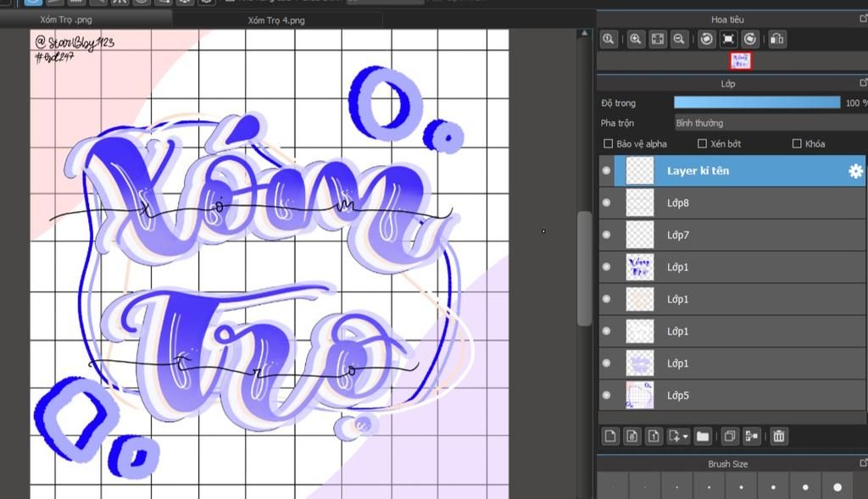Zoom in using the navigator plus magnifier
Viewport: 868px width, 499px height.
pyautogui.click(x=636, y=39)
